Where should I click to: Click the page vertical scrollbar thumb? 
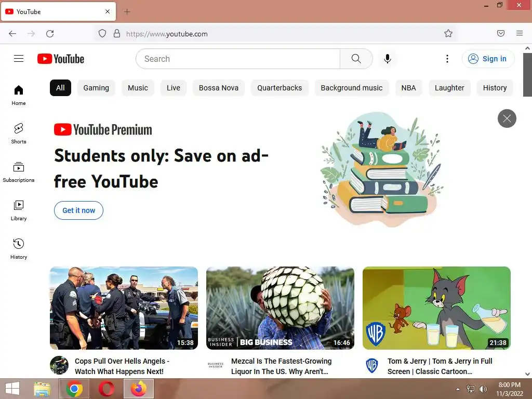527,75
